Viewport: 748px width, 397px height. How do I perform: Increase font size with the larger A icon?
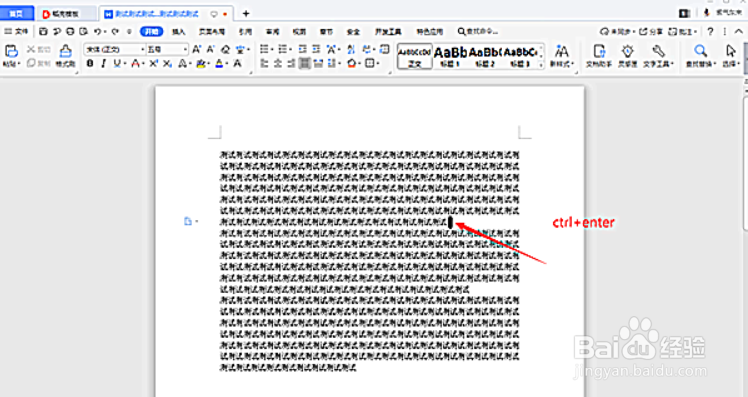pyautogui.click(x=197, y=49)
